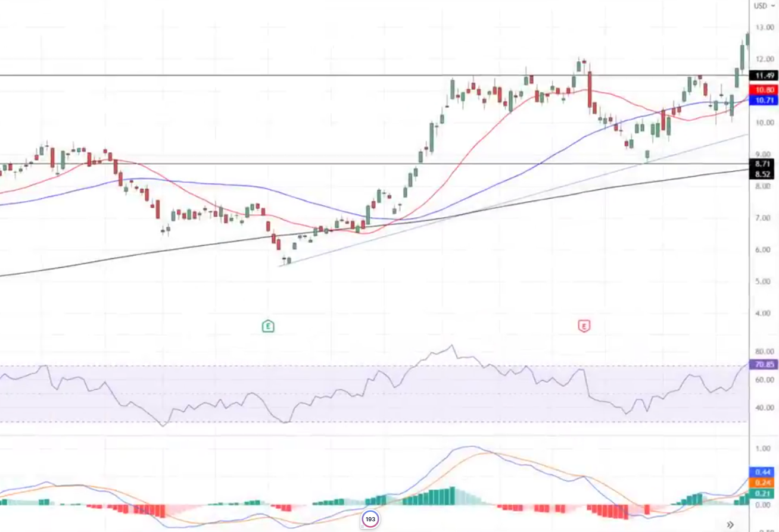The width and height of the screenshot is (779, 532).
Task: Click the latest green candlestick near 13.00
Action: pos(747,39)
